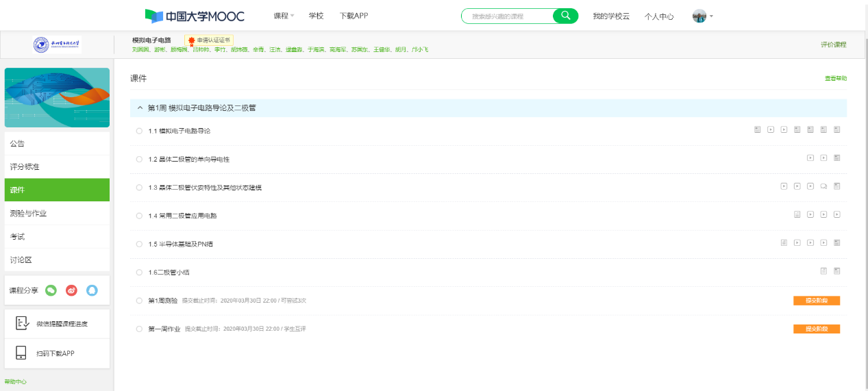The width and height of the screenshot is (868, 391).
Task: Open the discussion bubble icon in row 1.3
Action: pyautogui.click(x=824, y=186)
